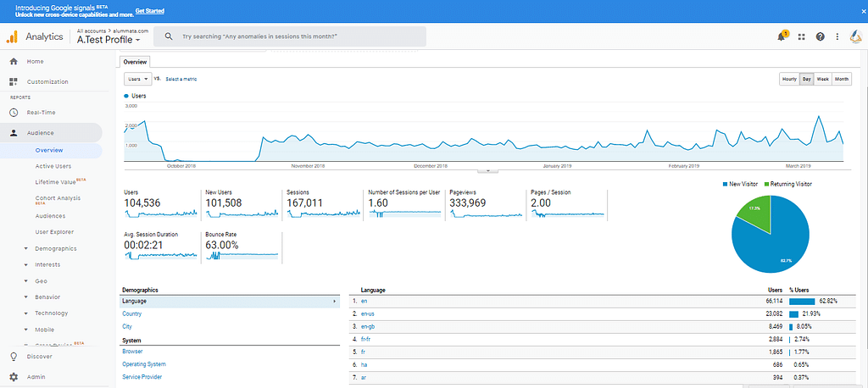Open the Users metric dropdown

pyautogui.click(x=137, y=79)
